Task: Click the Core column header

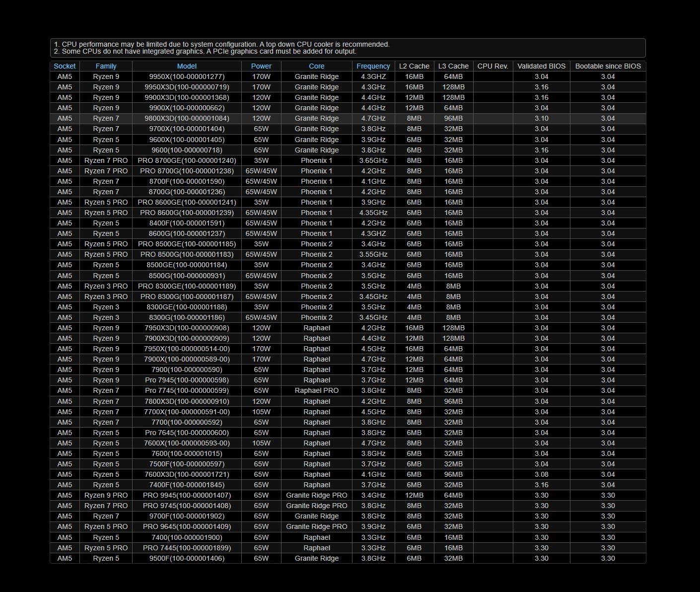Action: pos(316,66)
